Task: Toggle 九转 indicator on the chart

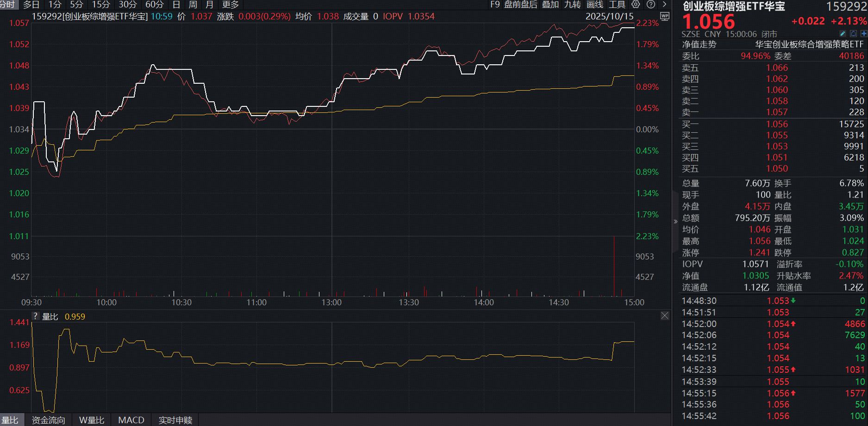Action: [572, 5]
